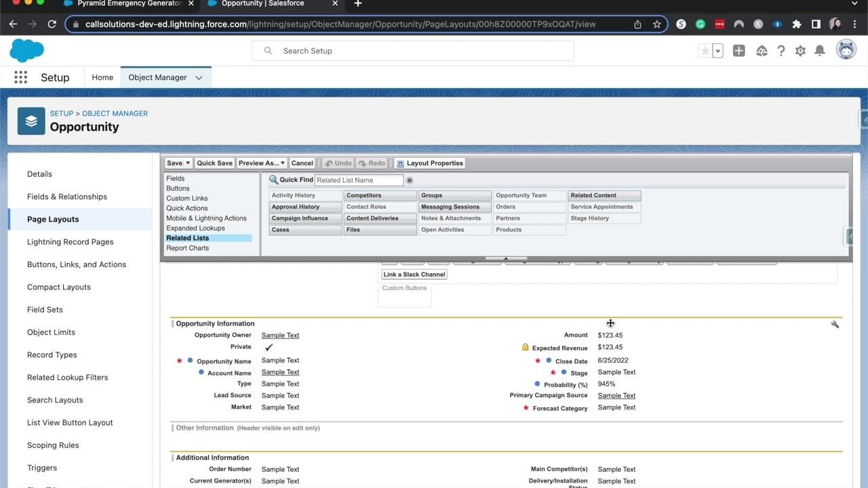Click the Cancel button

coord(302,163)
